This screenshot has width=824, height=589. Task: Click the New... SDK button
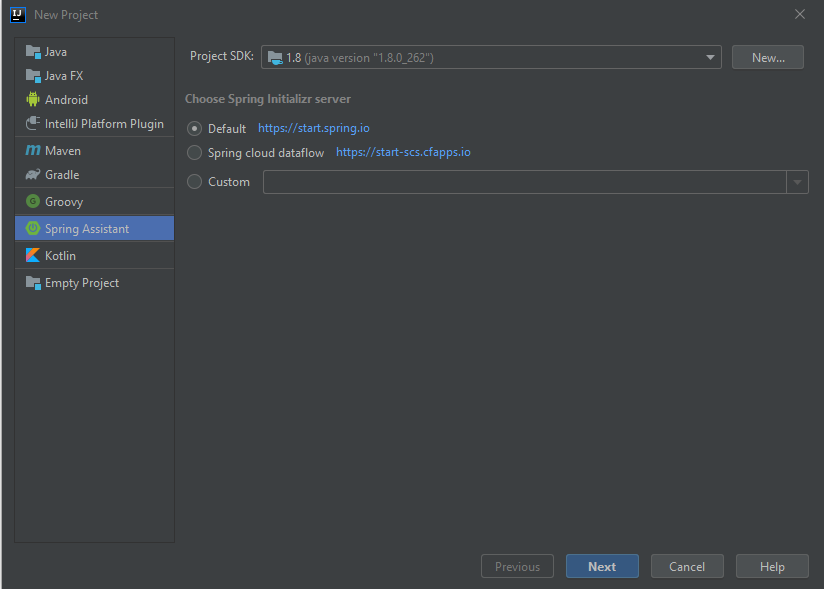coord(768,58)
